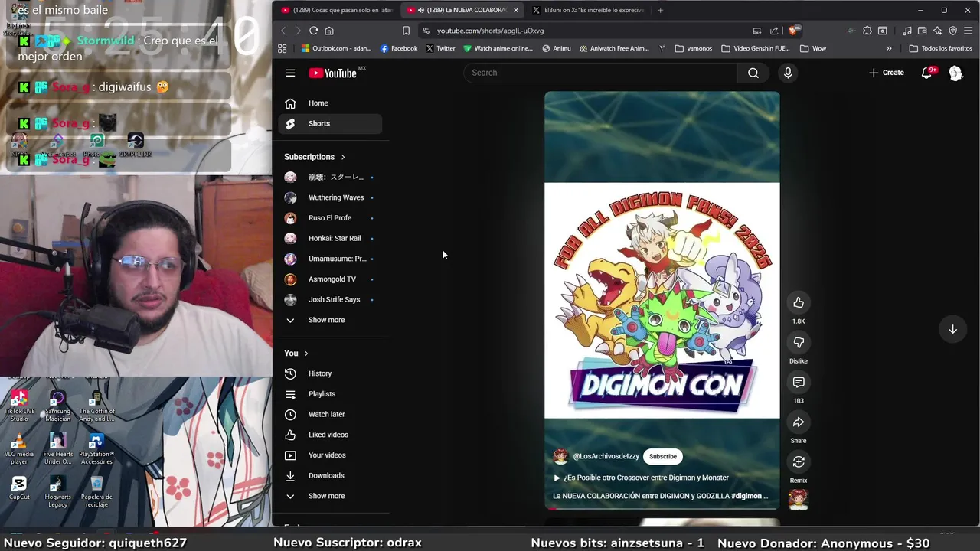Open Josh Strife Says channel
Screen dimensions: 980x551
pos(331,299)
